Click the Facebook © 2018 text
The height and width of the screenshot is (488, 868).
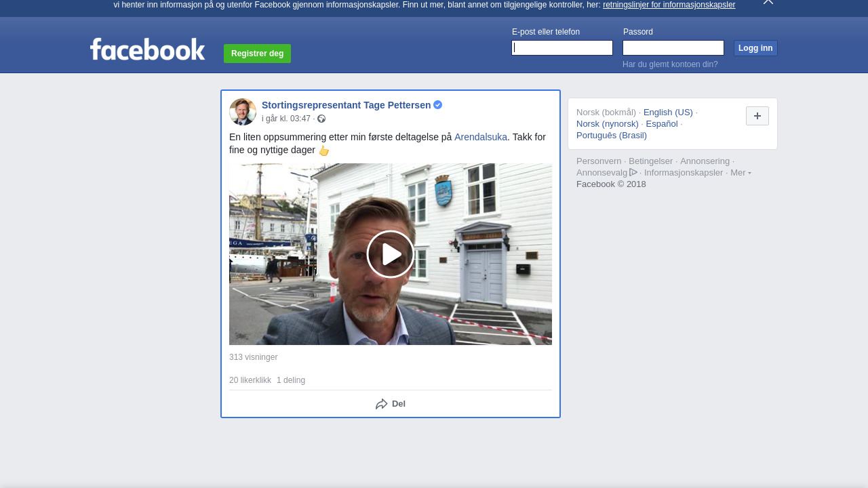click(x=611, y=184)
